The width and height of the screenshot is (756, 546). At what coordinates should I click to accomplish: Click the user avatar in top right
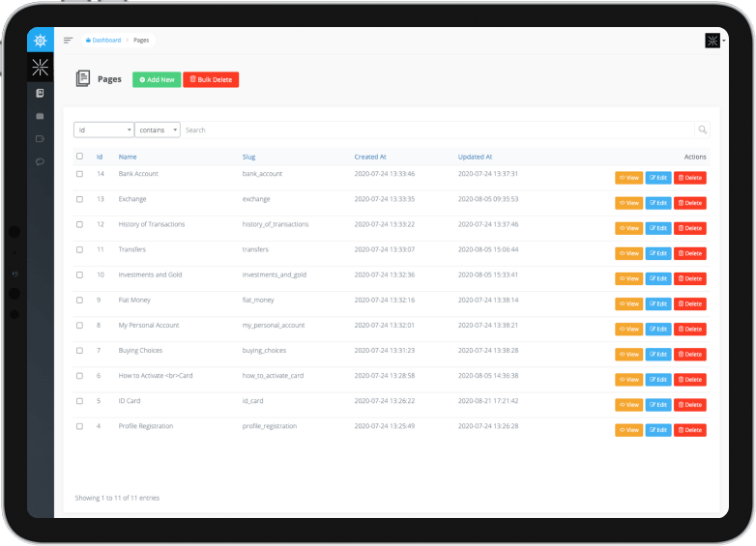pos(712,41)
